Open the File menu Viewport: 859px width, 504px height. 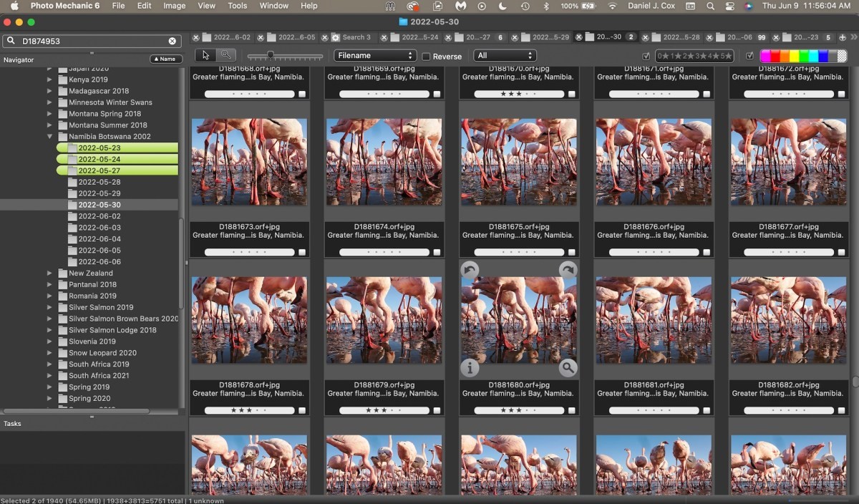[x=118, y=6]
